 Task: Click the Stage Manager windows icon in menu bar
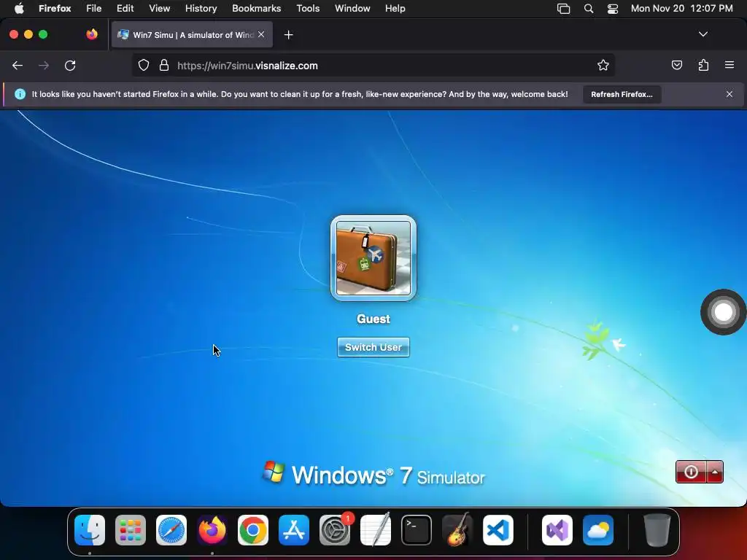(564, 9)
